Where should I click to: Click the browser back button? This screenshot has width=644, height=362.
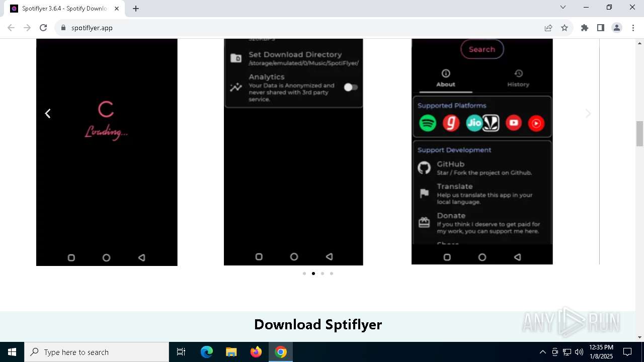click(11, 28)
